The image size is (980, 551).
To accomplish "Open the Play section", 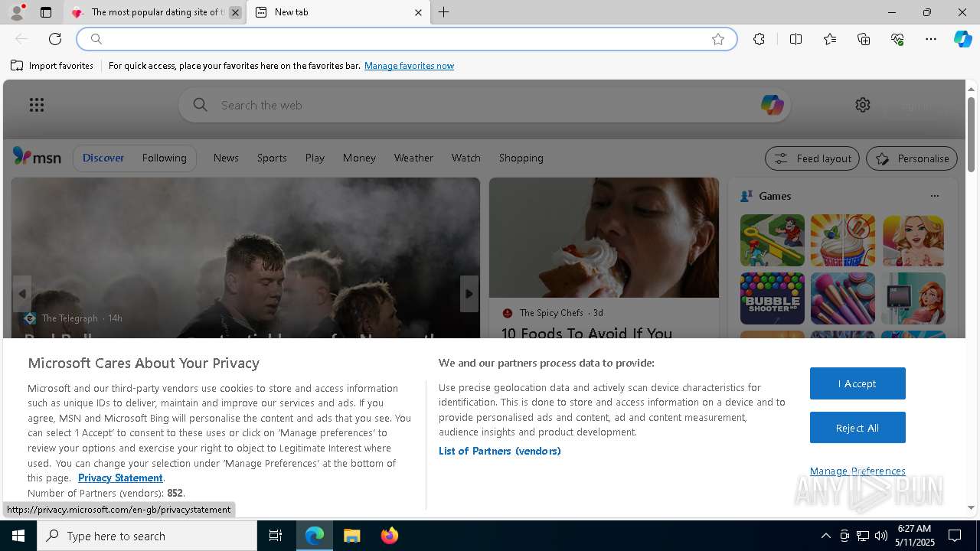I will pos(315,158).
